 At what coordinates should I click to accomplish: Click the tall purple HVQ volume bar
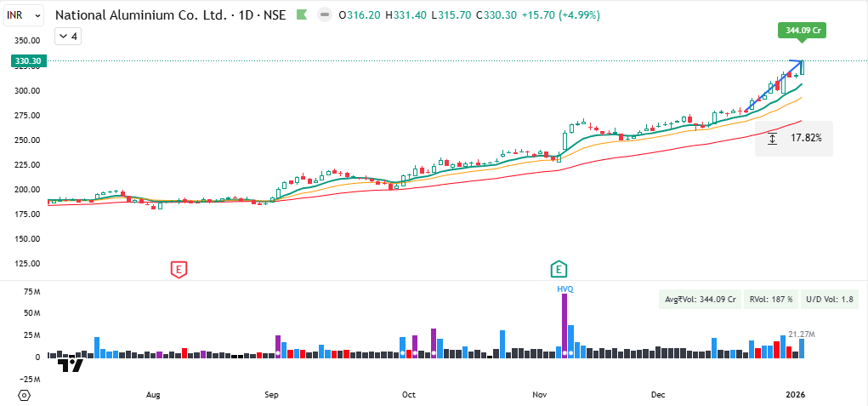coord(564,326)
